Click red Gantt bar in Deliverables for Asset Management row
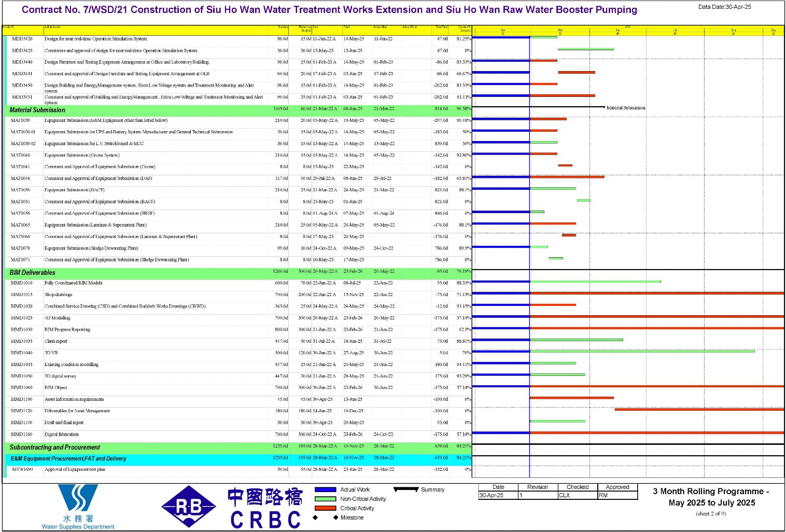786x532 pixels. coord(699,410)
